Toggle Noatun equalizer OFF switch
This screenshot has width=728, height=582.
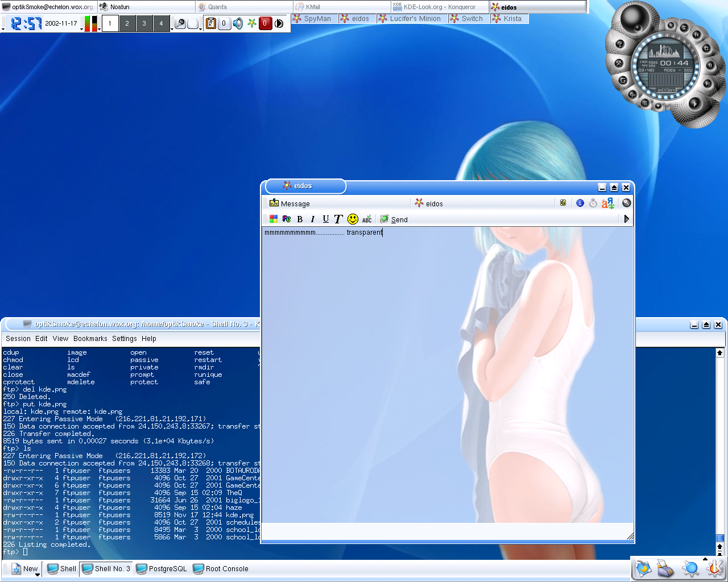(672, 90)
